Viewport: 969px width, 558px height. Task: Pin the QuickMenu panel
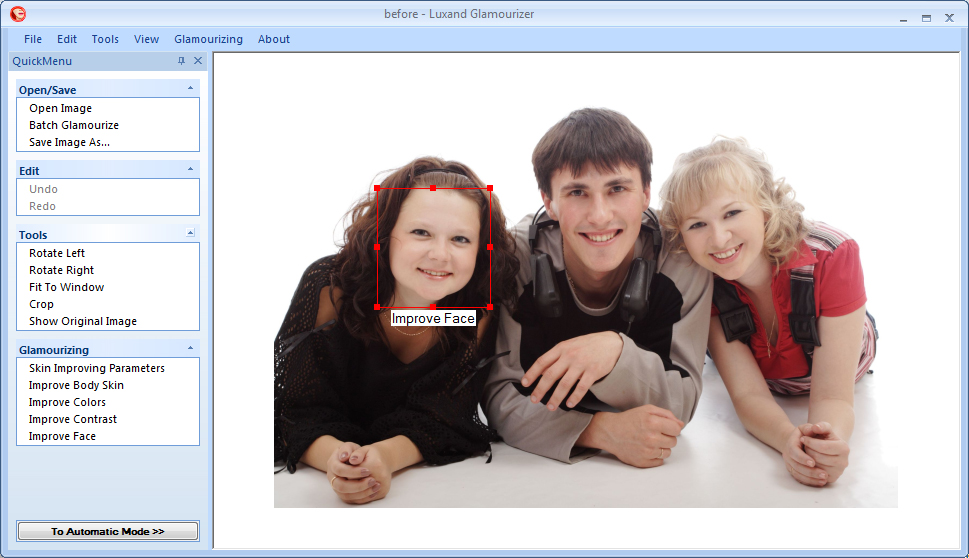point(181,61)
